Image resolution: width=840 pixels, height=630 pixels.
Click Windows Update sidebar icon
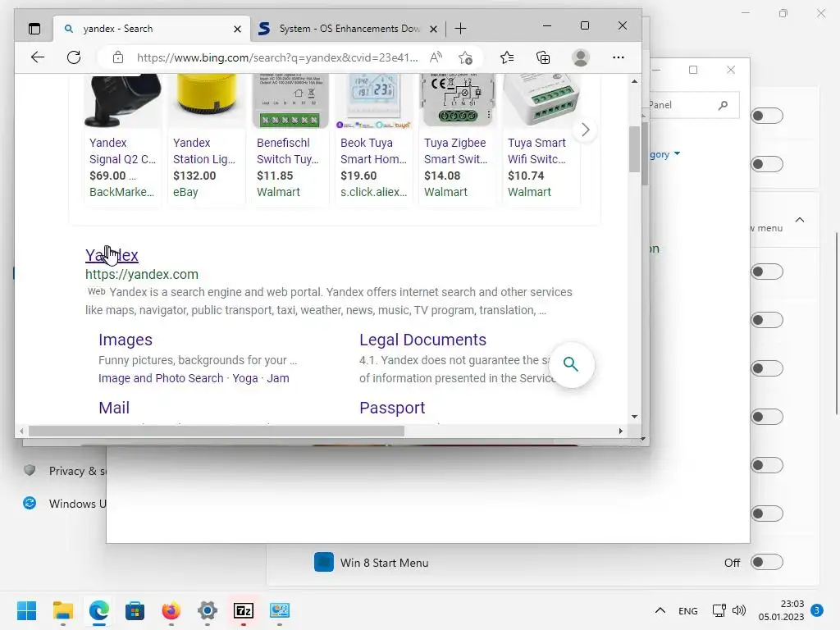30,503
